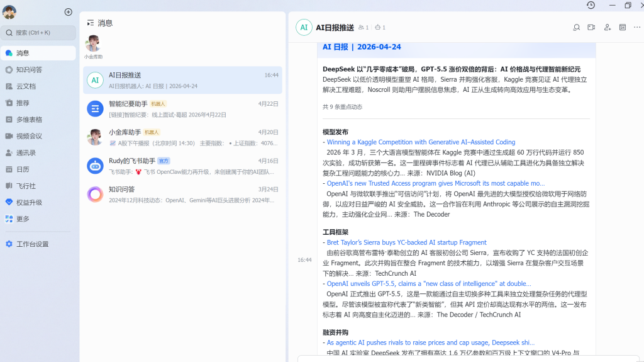Click the plus create button
The width and height of the screenshot is (644, 362).
coord(68,12)
